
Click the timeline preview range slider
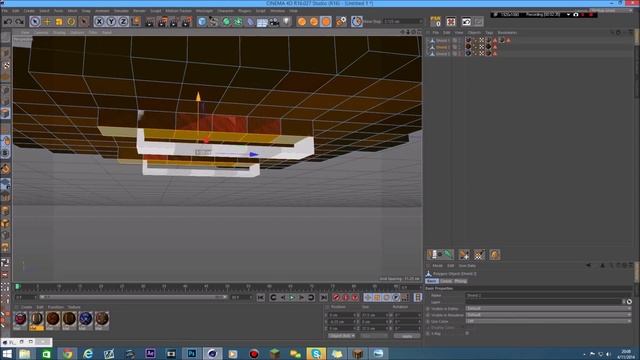click(133, 297)
